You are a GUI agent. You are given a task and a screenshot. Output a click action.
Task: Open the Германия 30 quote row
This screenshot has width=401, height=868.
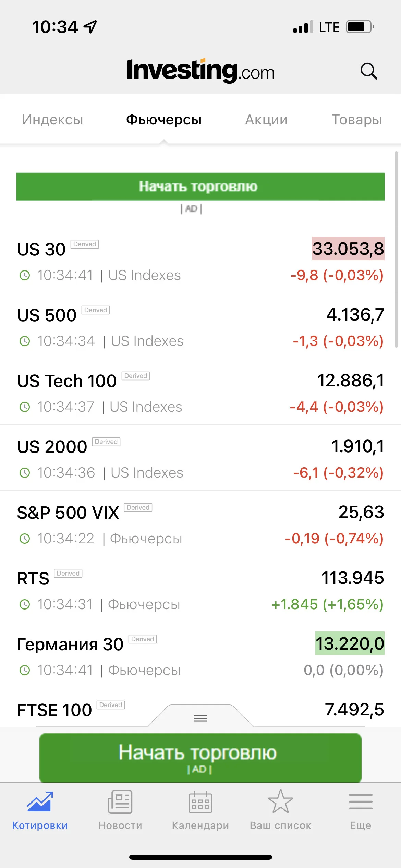point(200,655)
